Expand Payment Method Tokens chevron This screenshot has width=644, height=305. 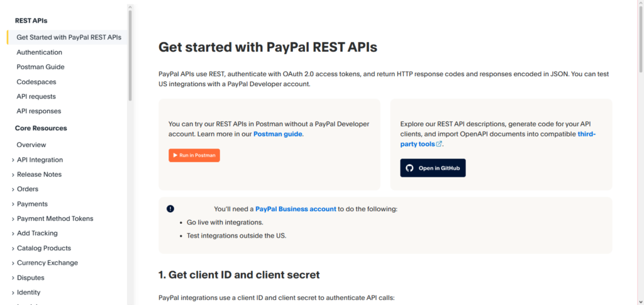click(13, 219)
